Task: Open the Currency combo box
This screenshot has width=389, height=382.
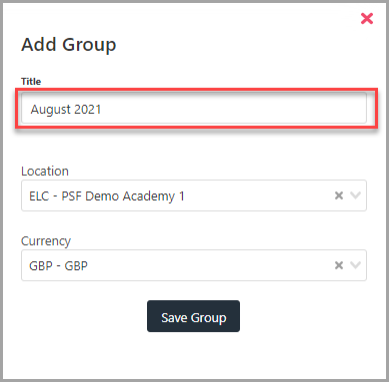Action: click(194, 265)
